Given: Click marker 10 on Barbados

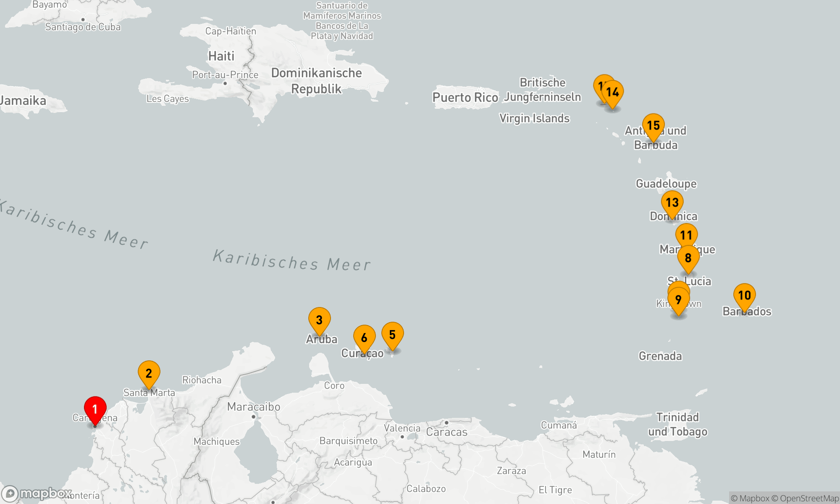Looking at the screenshot, I should 744,295.
